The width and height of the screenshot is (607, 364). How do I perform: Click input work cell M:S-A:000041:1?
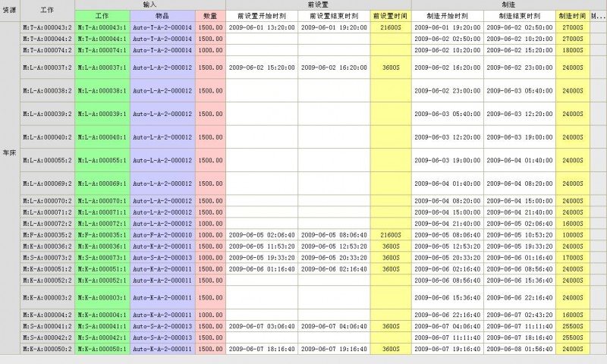point(102,326)
